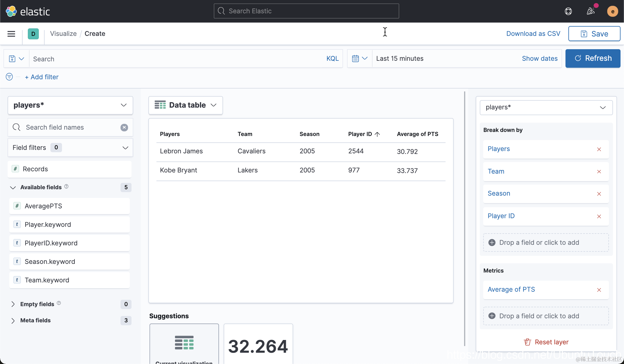Open the hamburger navigation menu

(11, 34)
